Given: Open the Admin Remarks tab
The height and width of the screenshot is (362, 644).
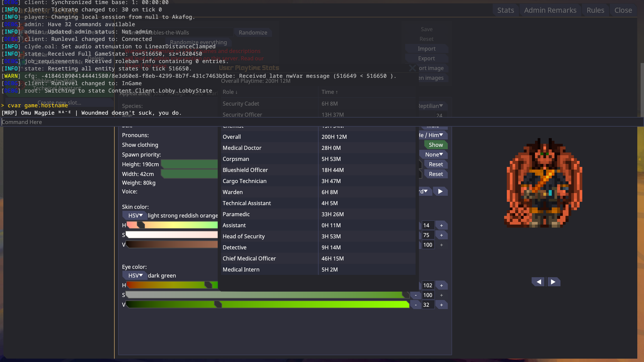Looking at the screenshot, I should pyautogui.click(x=550, y=10).
